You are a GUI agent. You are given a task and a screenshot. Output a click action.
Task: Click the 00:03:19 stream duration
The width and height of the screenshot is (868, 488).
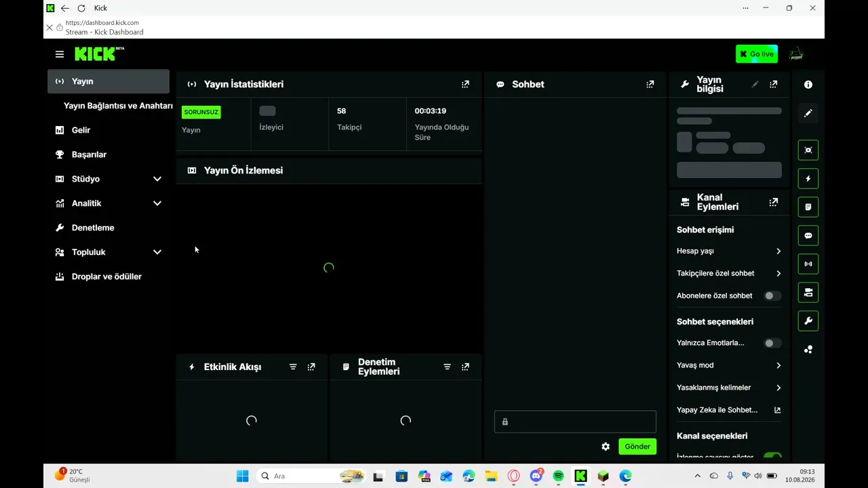click(x=431, y=111)
